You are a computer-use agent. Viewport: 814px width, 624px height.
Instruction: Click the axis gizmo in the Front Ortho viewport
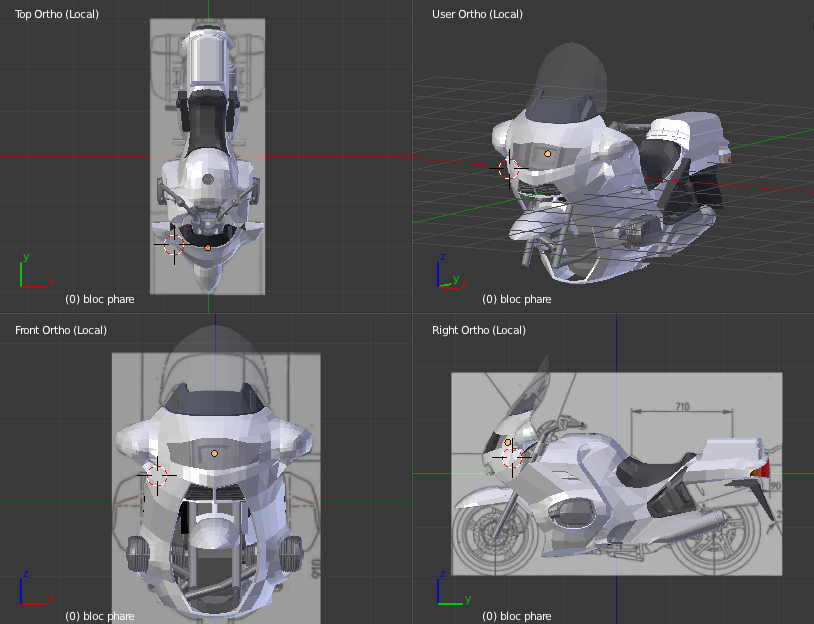click(32, 591)
